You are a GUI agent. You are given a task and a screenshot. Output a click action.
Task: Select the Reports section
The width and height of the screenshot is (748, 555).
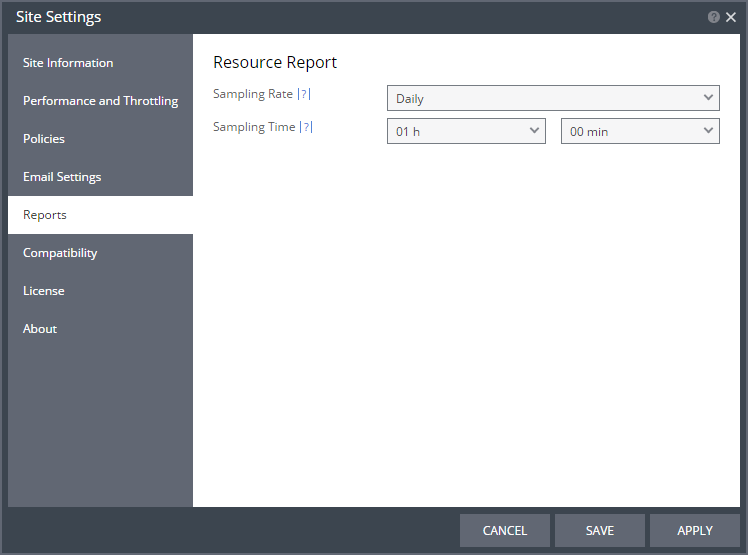point(100,215)
